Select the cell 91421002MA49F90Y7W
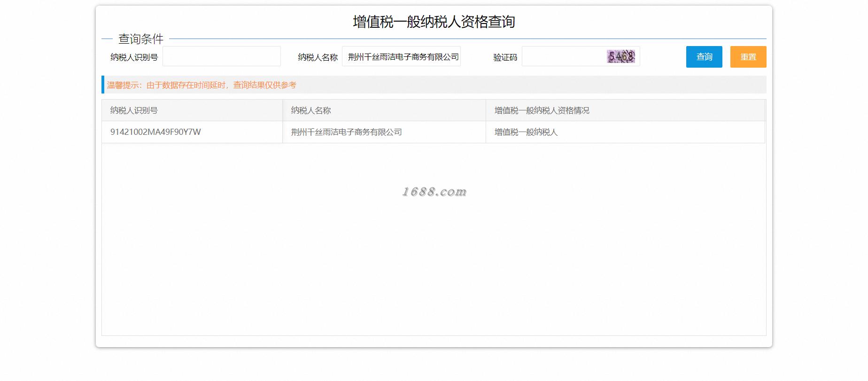 (x=192, y=132)
